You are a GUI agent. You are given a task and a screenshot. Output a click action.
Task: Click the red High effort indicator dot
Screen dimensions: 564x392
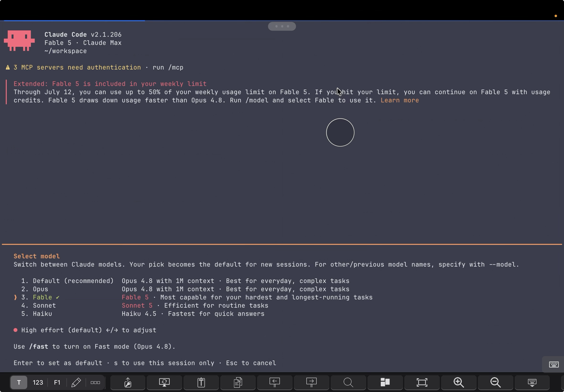point(16,330)
